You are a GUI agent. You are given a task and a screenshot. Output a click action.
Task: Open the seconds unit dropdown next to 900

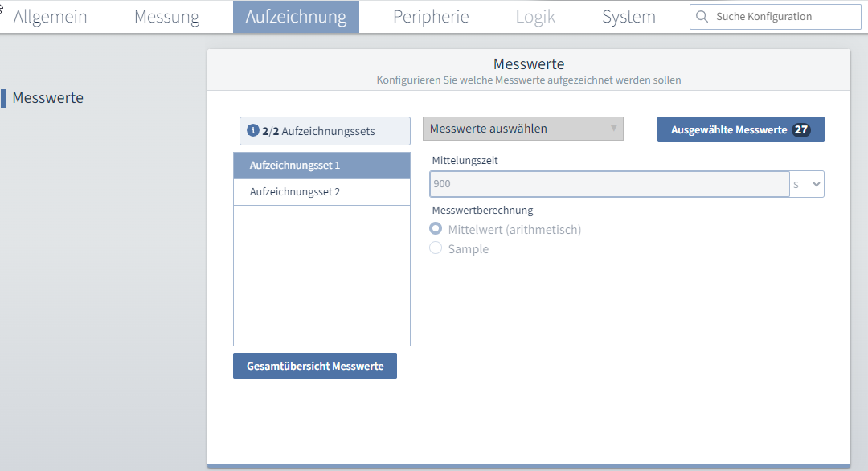point(806,183)
